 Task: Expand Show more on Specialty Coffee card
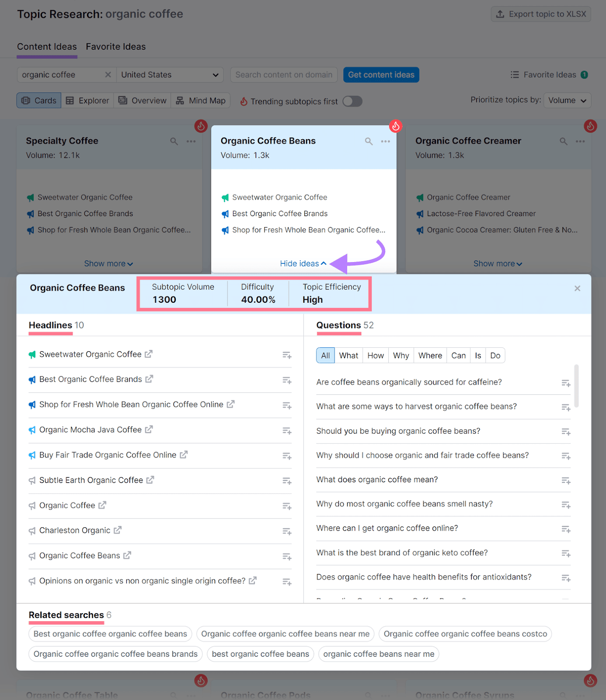(108, 264)
